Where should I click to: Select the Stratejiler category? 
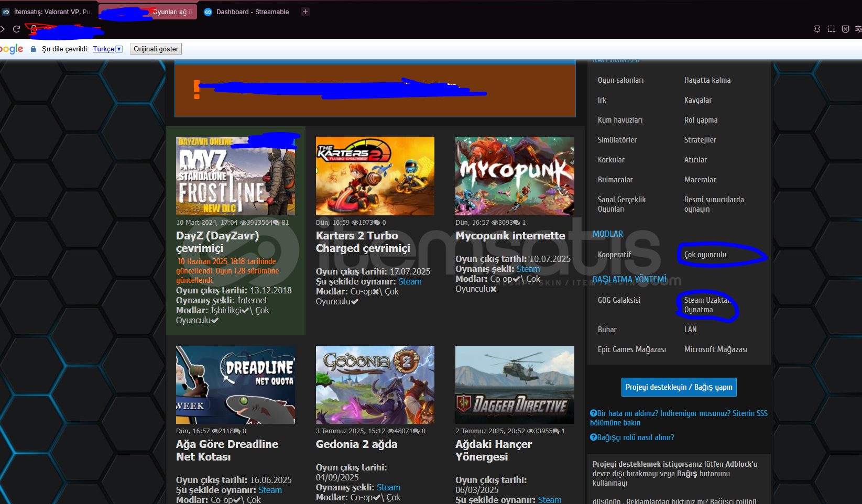point(700,140)
